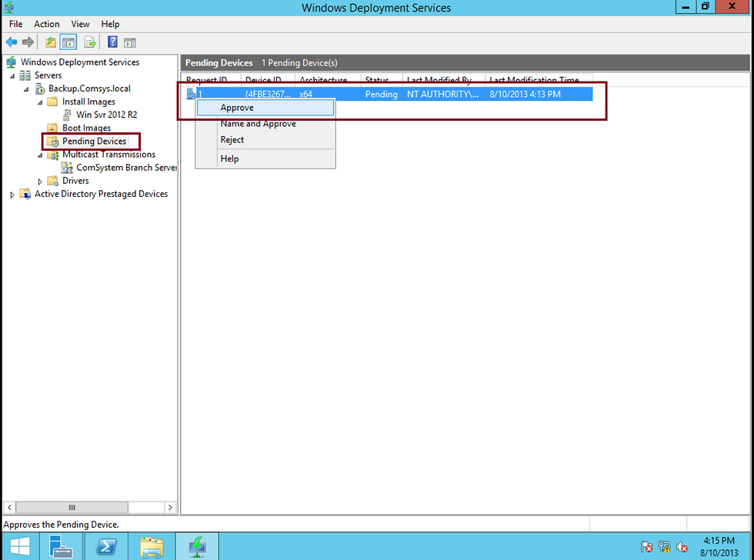Collapse the Servers tree node

tap(12, 76)
